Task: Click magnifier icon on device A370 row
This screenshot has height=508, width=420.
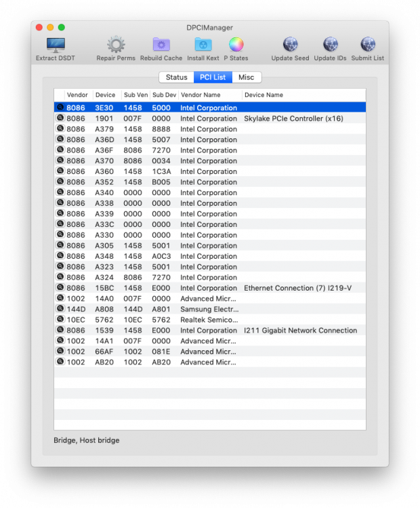Action: point(60,161)
